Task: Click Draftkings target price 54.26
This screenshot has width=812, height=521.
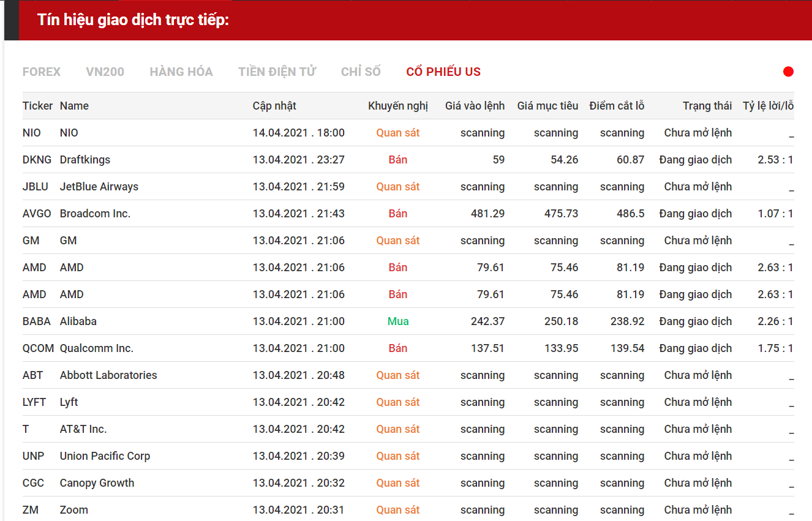Action: coord(565,160)
